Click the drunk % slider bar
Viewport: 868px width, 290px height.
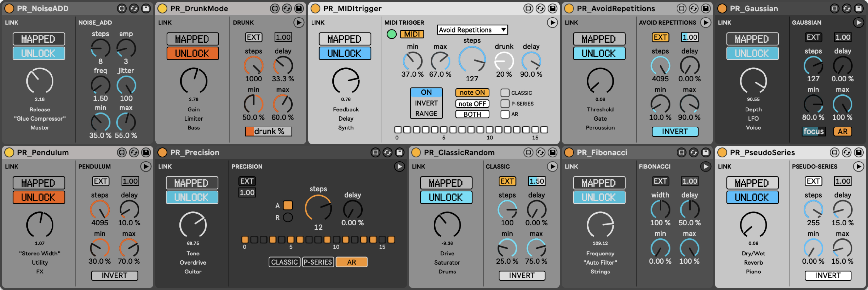(x=269, y=131)
